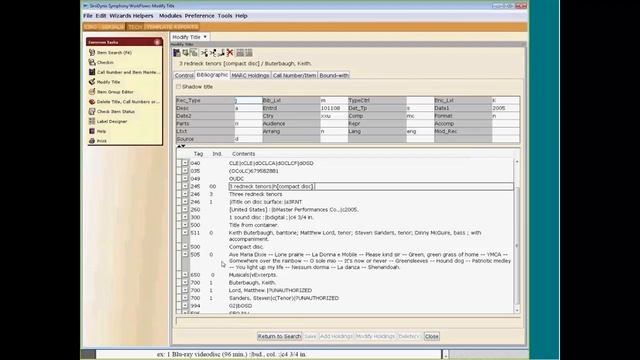640x360 pixels.
Task: Switch to the Control tab
Action: pos(184,76)
